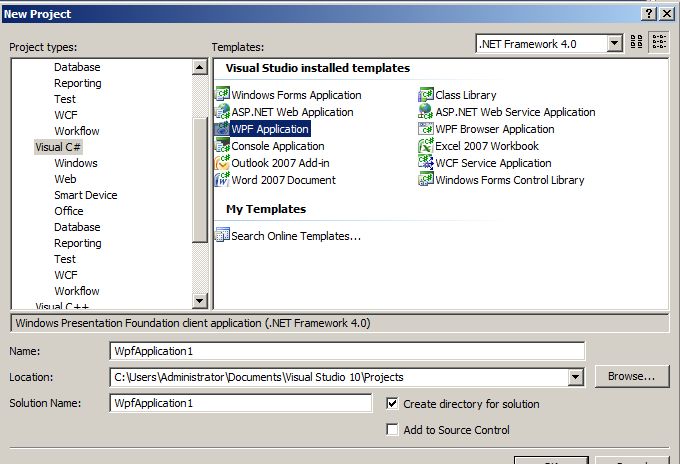Click the Name input field

[347, 351]
